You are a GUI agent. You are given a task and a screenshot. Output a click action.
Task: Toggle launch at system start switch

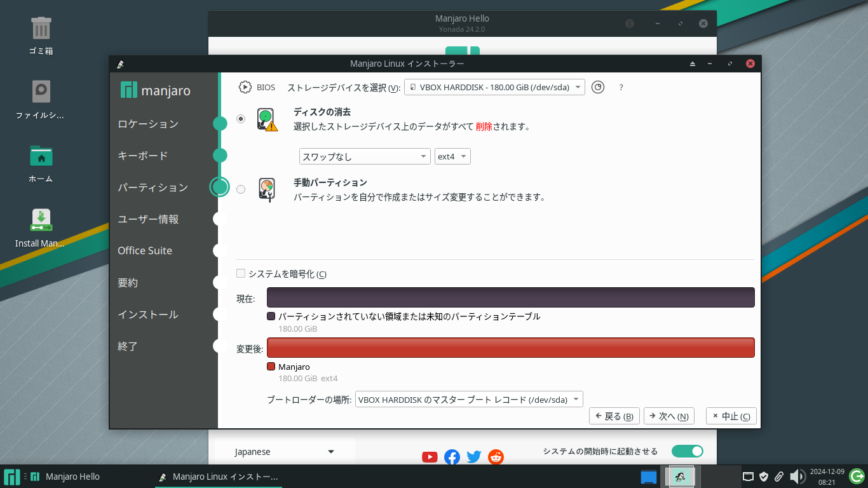coord(688,451)
